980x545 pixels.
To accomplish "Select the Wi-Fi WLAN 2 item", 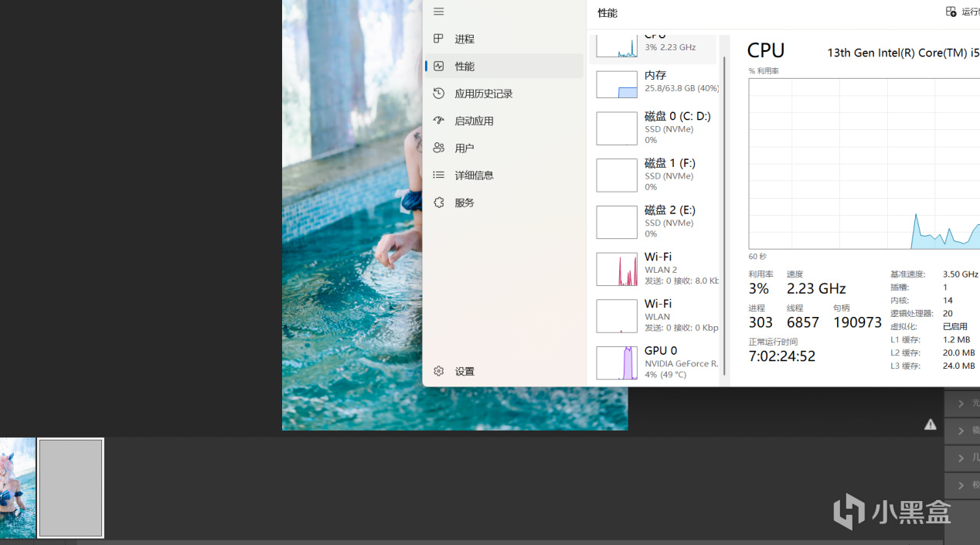I will pos(653,268).
